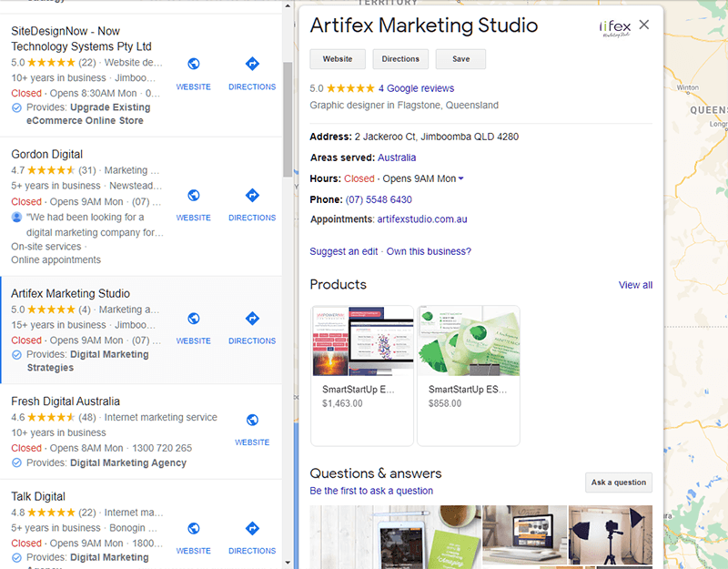
Task: Get directions to Talk Digital via arrow icon
Action: tap(252, 528)
